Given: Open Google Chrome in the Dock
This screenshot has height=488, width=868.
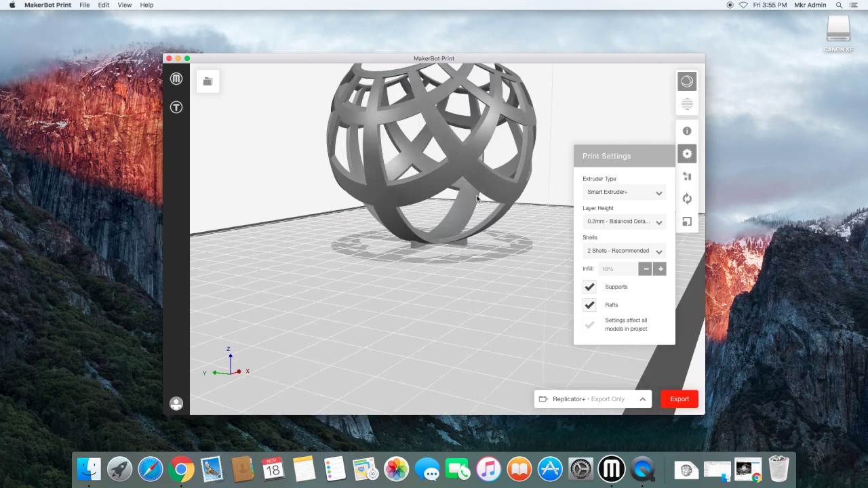Looking at the screenshot, I should (181, 469).
